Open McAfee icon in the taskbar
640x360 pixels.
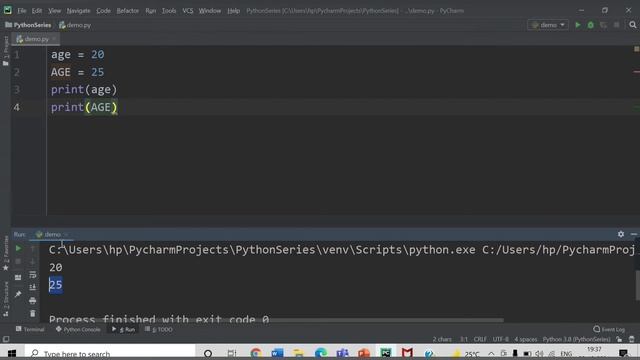tap(407, 353)
